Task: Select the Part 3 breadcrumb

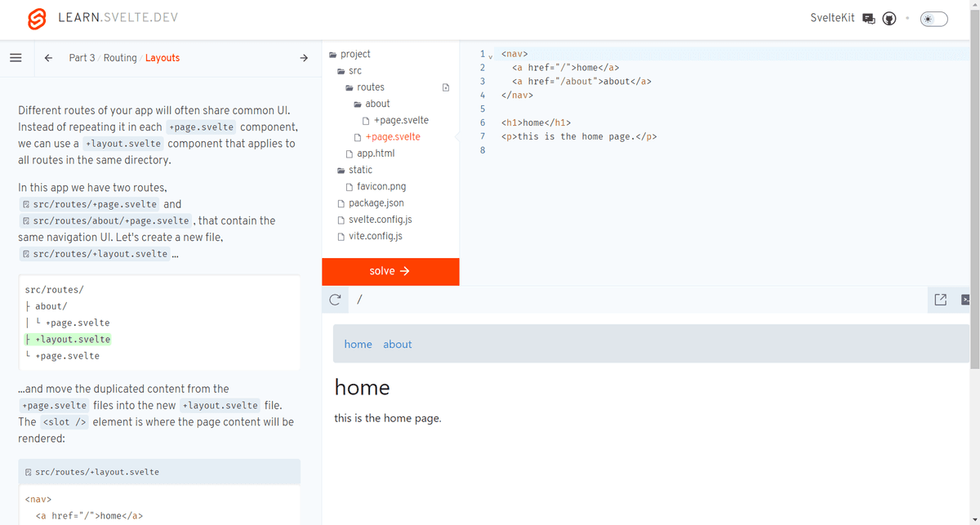Action: (x=82, y=57)
